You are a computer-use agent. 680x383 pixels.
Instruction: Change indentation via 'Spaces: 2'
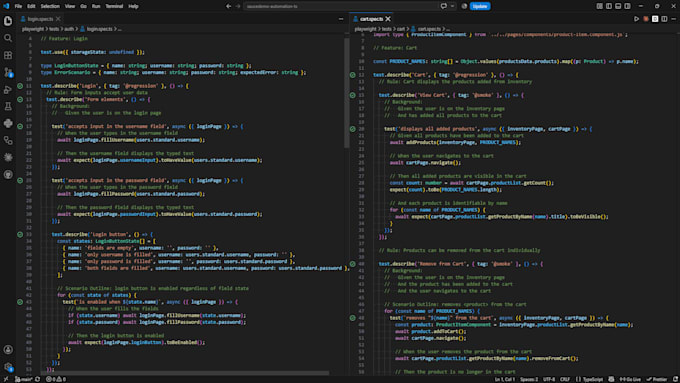pos(529,379)
